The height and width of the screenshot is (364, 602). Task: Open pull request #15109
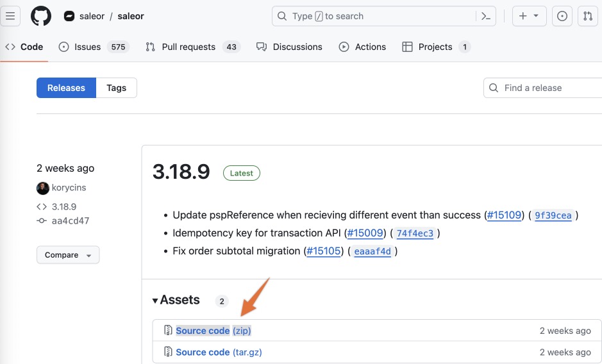pyautogui.click(x=504, y=215)
